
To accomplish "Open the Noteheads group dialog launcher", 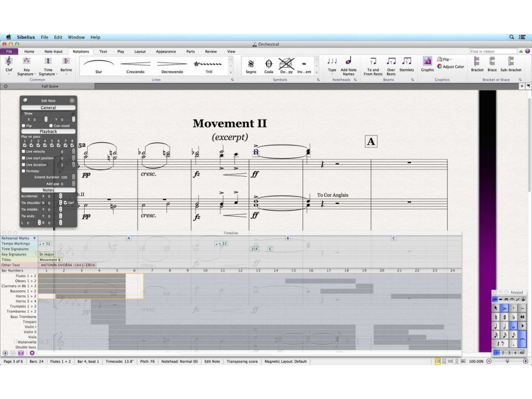I will click(355, 79).
